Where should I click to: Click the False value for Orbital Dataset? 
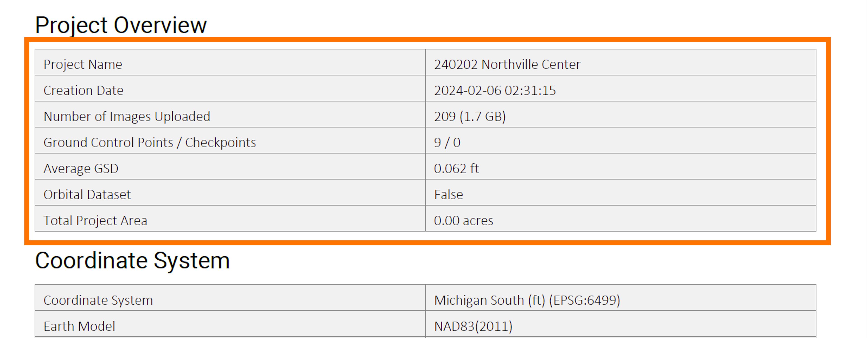pos(448,195)
